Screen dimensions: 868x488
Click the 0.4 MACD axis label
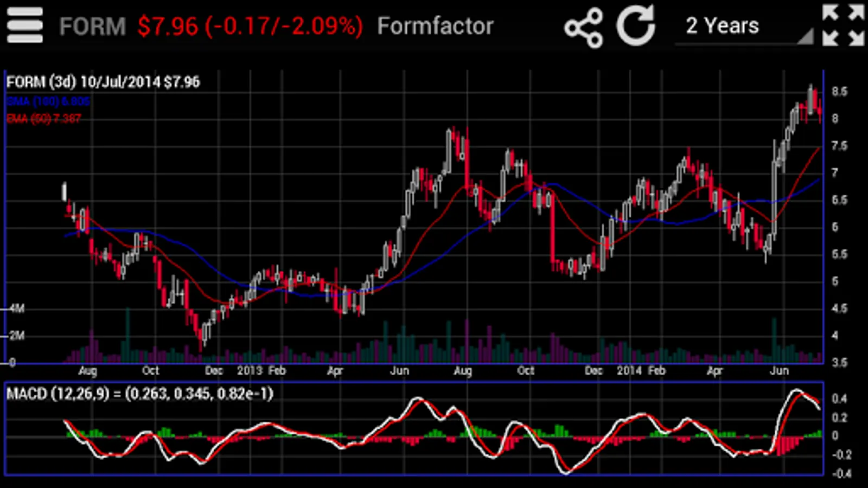pos(839,399)
